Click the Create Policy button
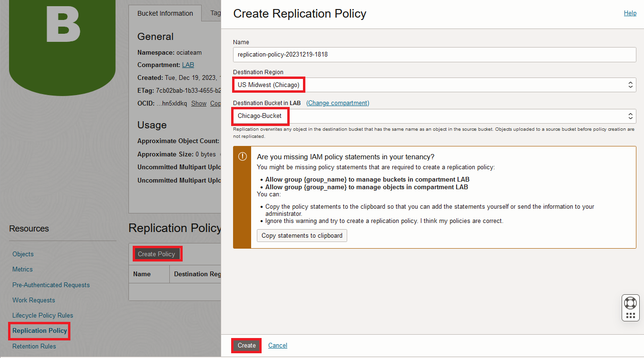The width and height of the screenshot is (644, 358). point(156,254)
